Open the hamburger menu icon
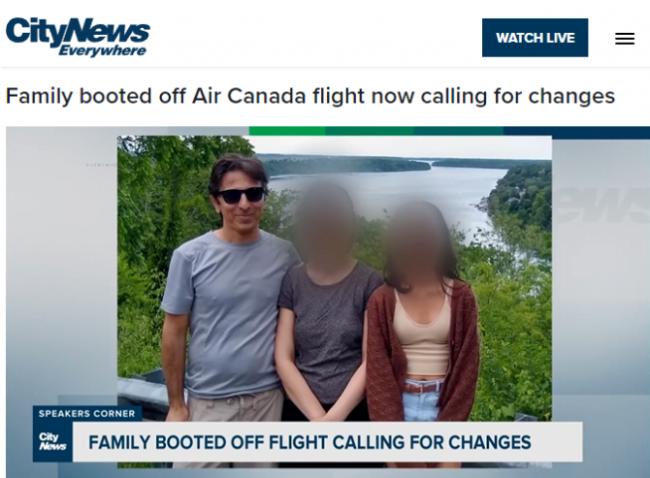Viewport: 650px width, 478px height. coord(624,39)
